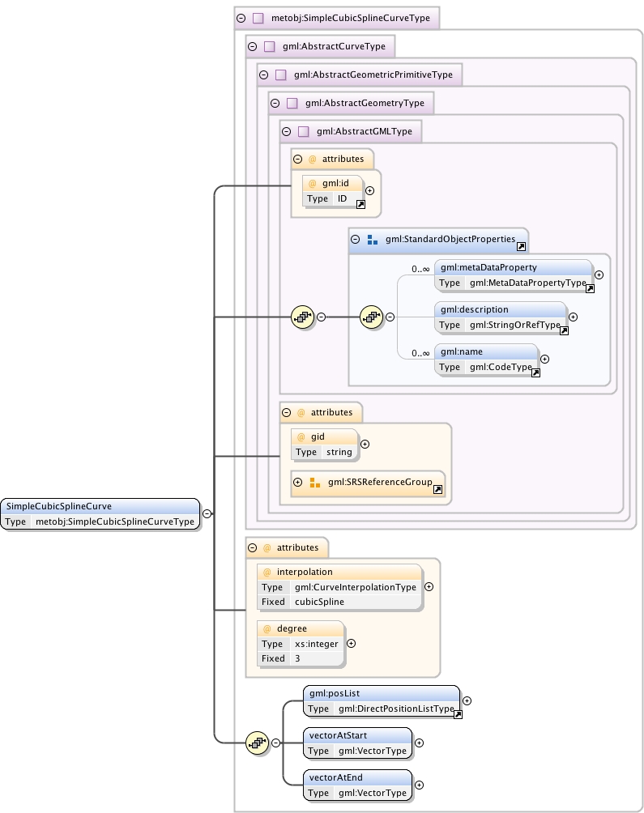Image resolution: width=644 pixels, height=813 pixels.
Task: Click the fixed value cubicSpline
Action: pos(319,602)
